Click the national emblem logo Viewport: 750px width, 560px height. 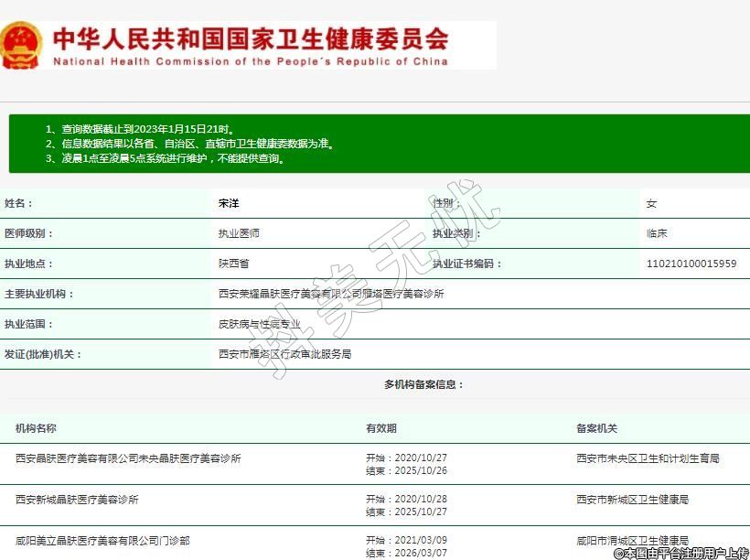pyautogui.click(x=20, y=46)
